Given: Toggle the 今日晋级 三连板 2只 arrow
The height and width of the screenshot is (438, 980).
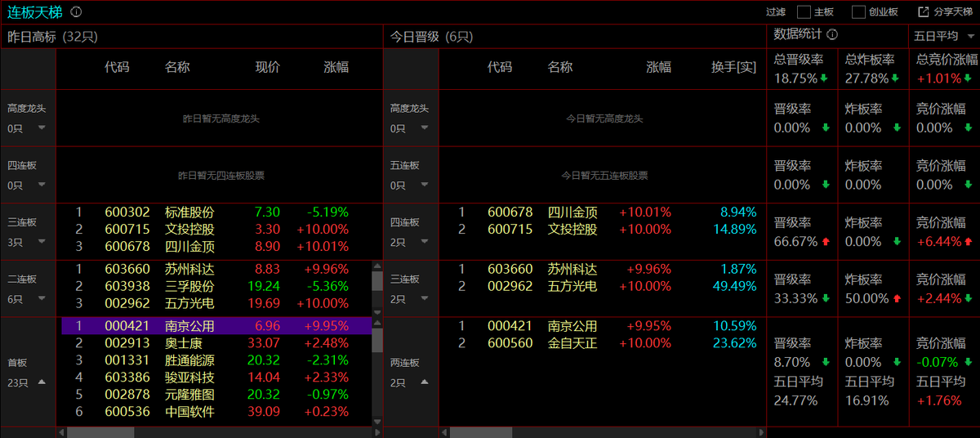Looking at the screenshot, I should tap(424, 300).
